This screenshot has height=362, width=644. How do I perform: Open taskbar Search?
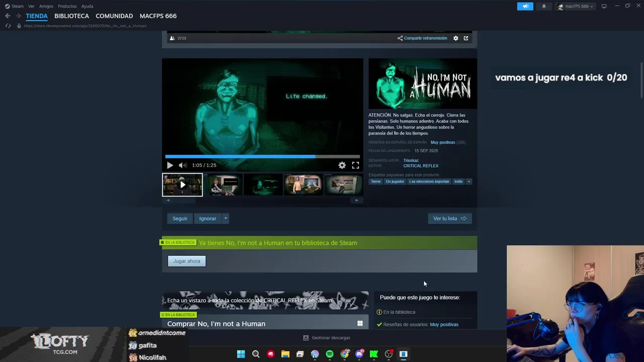(x=256, y=354)
